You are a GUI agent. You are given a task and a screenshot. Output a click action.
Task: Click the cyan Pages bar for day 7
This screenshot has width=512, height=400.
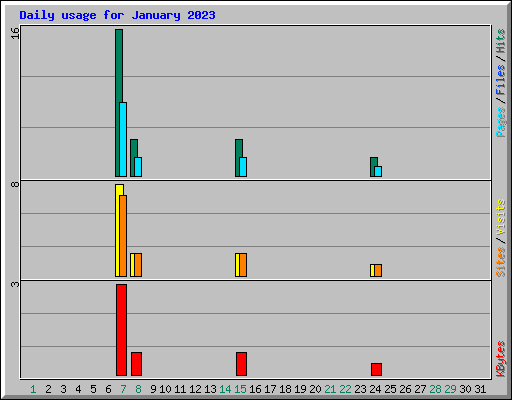click(123, 139)
